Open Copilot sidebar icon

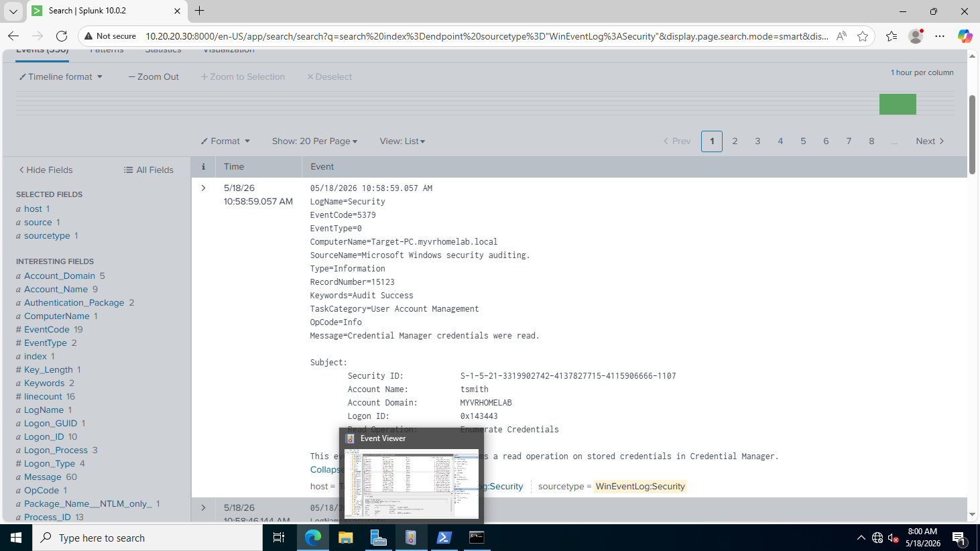pyautogui.click(x=965, y=36)
